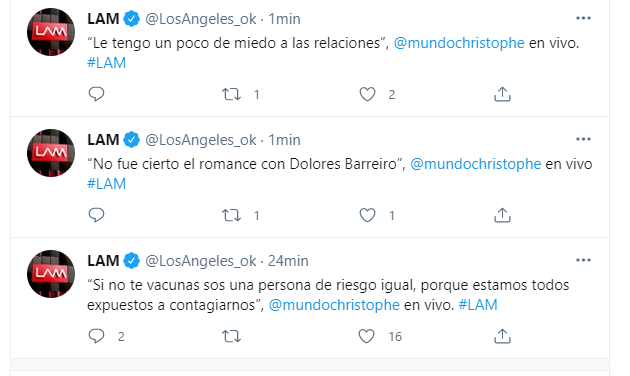Screen dimensions: 630x376
Task: Share the Dolores Barreiro tweet
Action: point(502,215)
